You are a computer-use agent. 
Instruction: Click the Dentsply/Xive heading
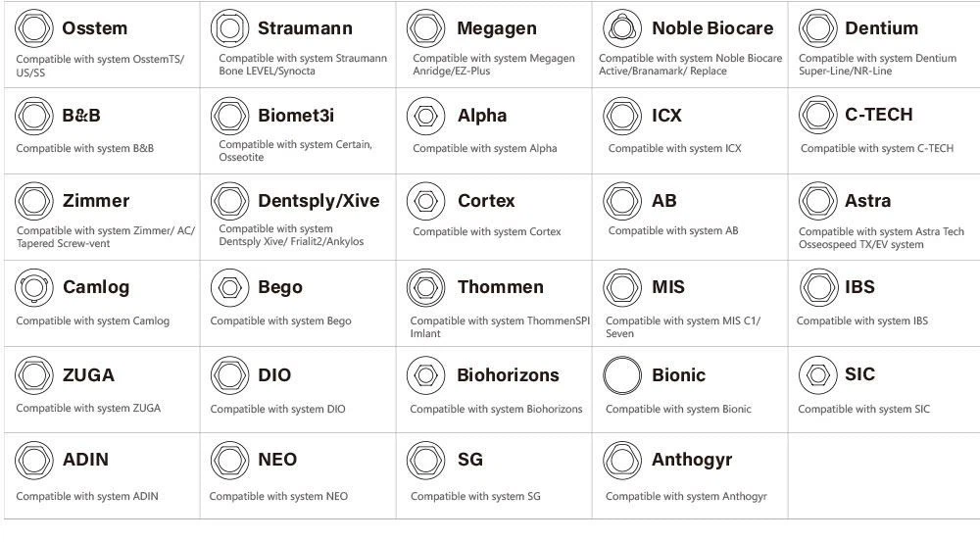click(x=318, y=201)
